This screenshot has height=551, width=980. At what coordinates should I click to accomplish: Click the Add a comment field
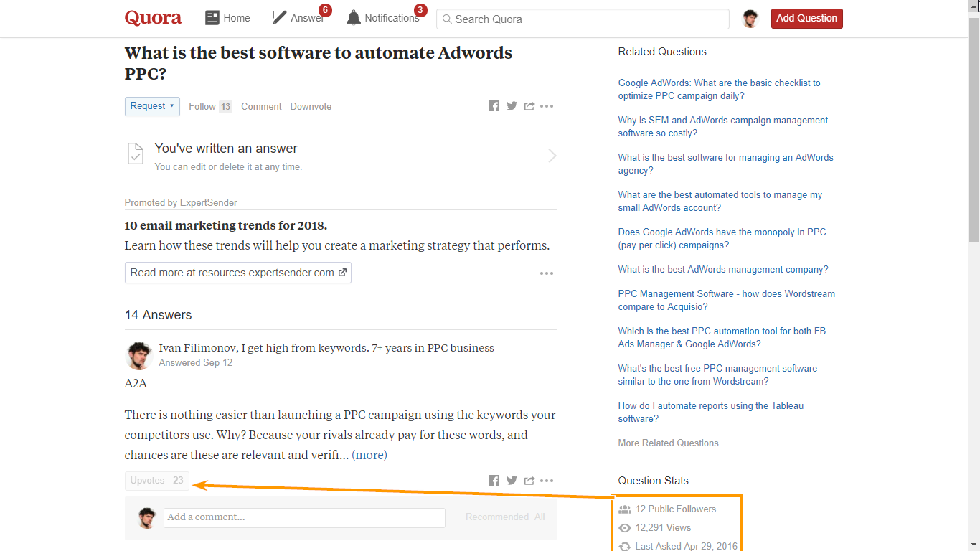(304, 517)
